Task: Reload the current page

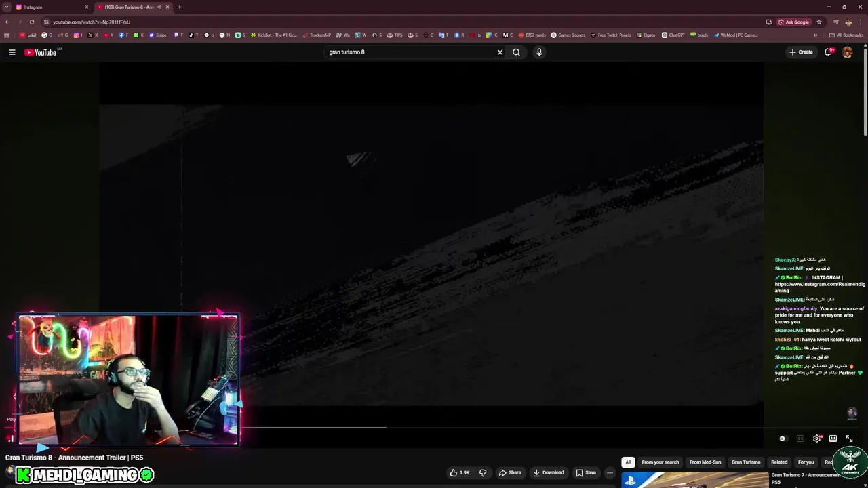Action: (x=31, y=22)
